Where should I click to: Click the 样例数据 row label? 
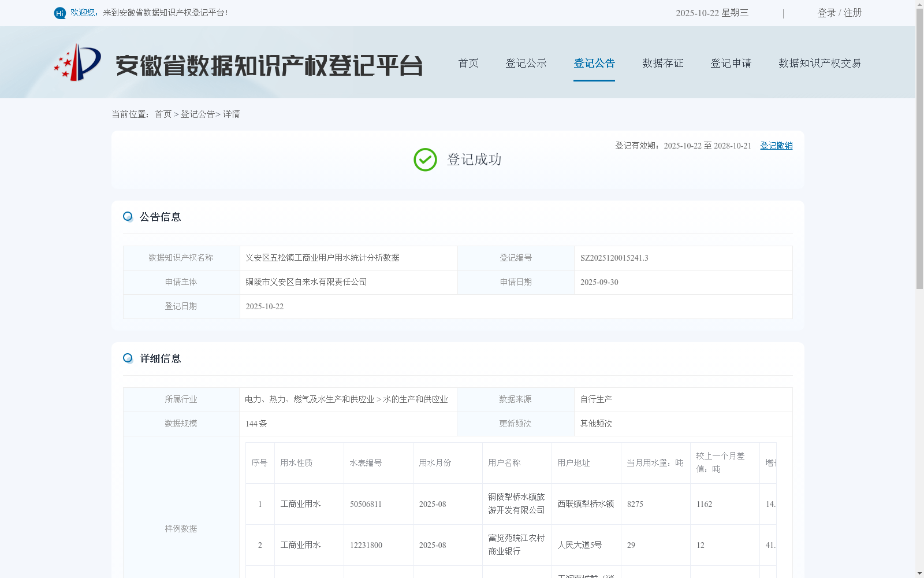tap(181, 529)
